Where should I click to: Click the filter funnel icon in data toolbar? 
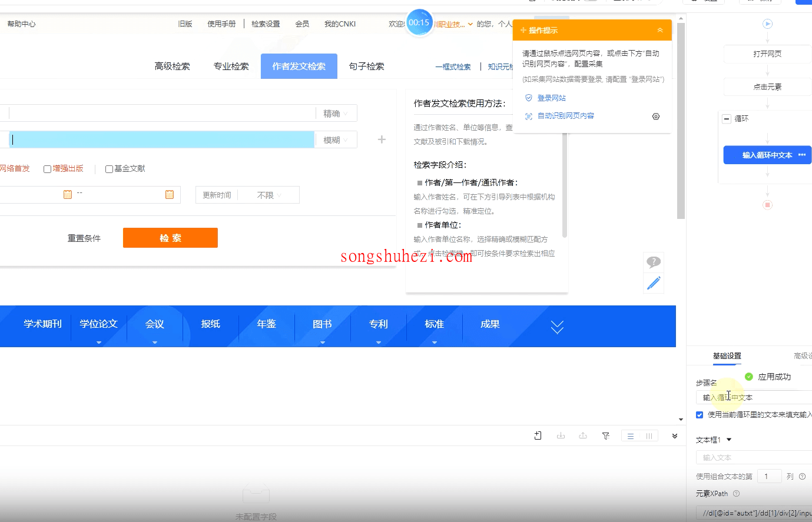[x=605, y=435]
